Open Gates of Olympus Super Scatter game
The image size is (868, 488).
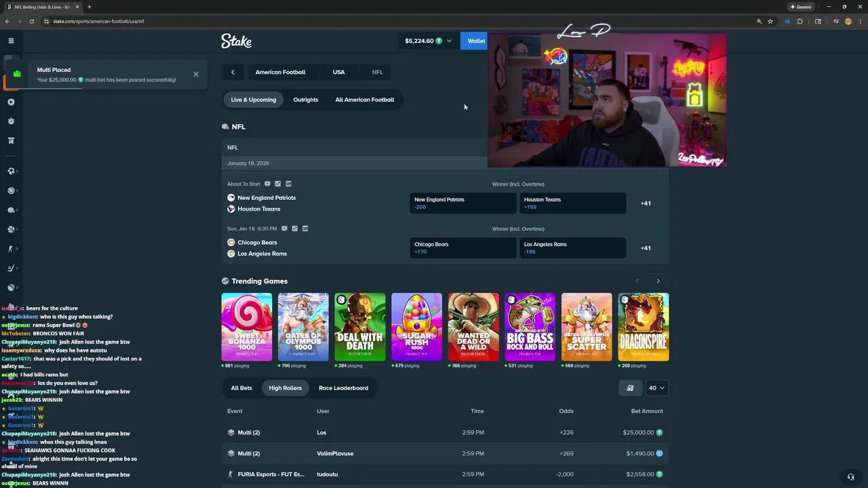(587, 327)
